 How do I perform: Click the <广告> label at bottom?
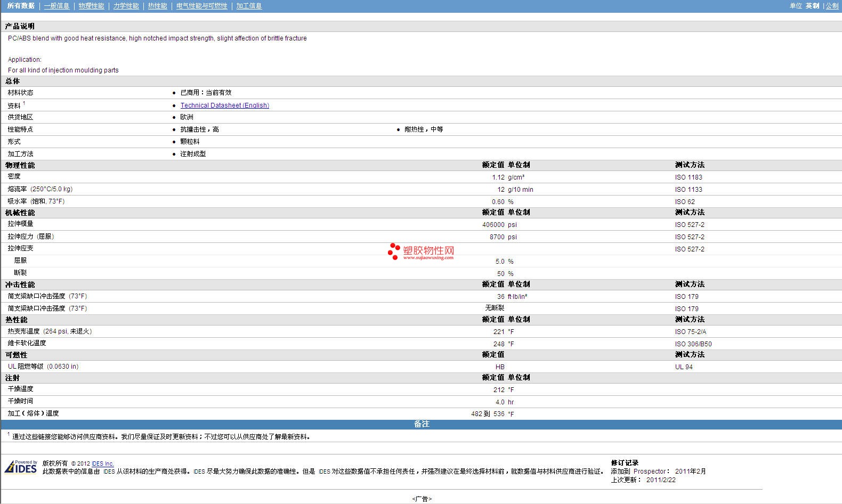[422, 499]
